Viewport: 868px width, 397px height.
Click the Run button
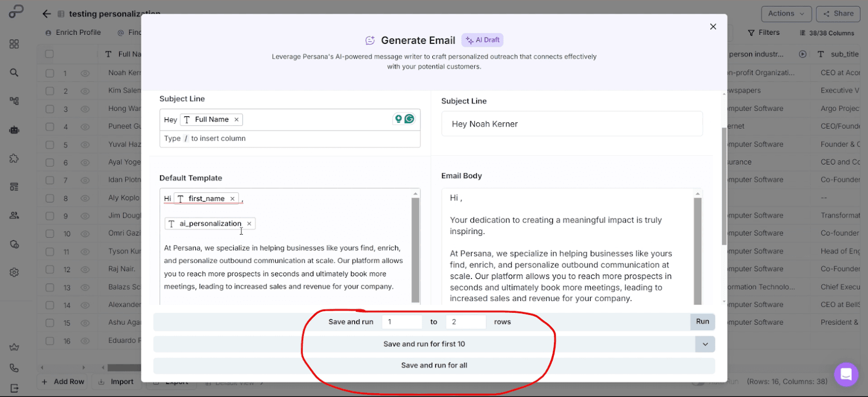[703, 322]
